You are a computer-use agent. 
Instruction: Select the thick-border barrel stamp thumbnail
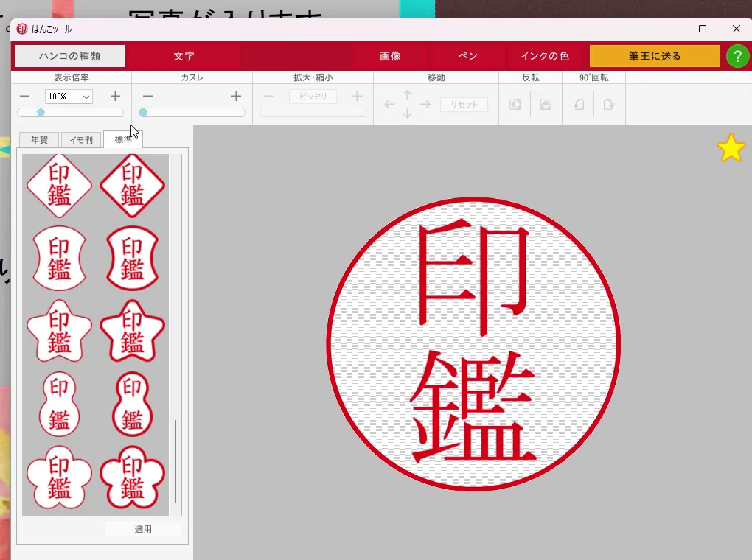click(133, 258)
